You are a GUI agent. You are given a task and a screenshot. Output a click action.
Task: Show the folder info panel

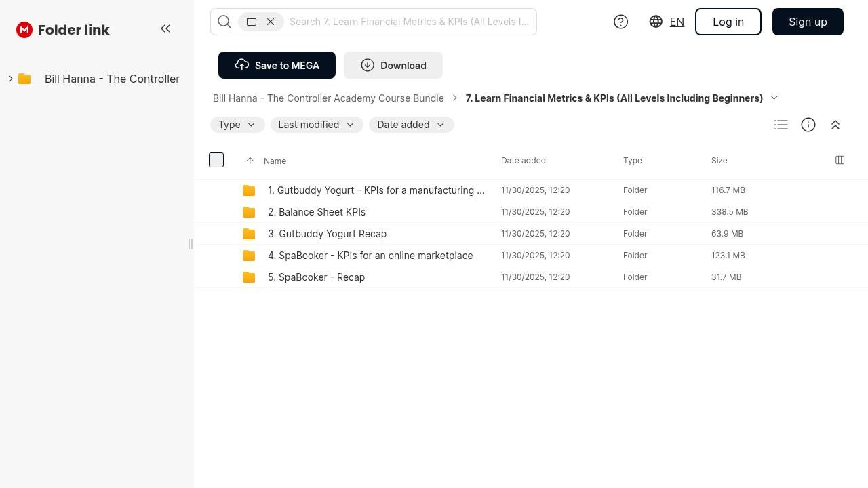point(808,125)
